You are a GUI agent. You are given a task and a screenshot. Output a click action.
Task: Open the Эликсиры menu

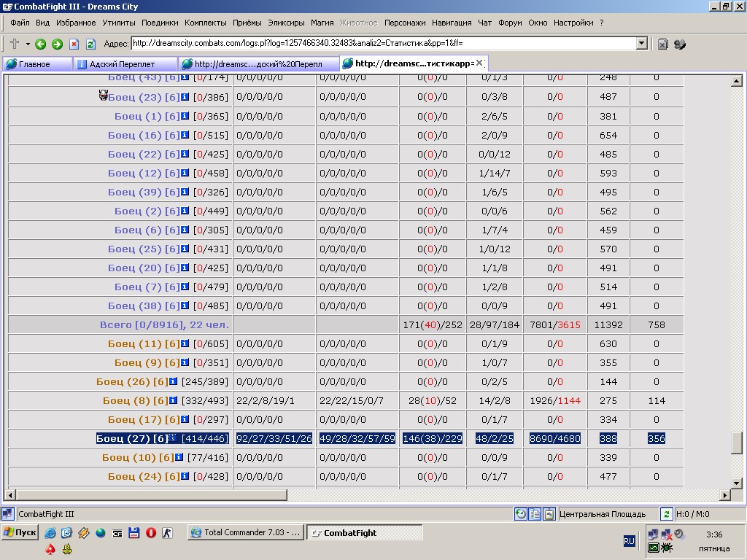286,23
